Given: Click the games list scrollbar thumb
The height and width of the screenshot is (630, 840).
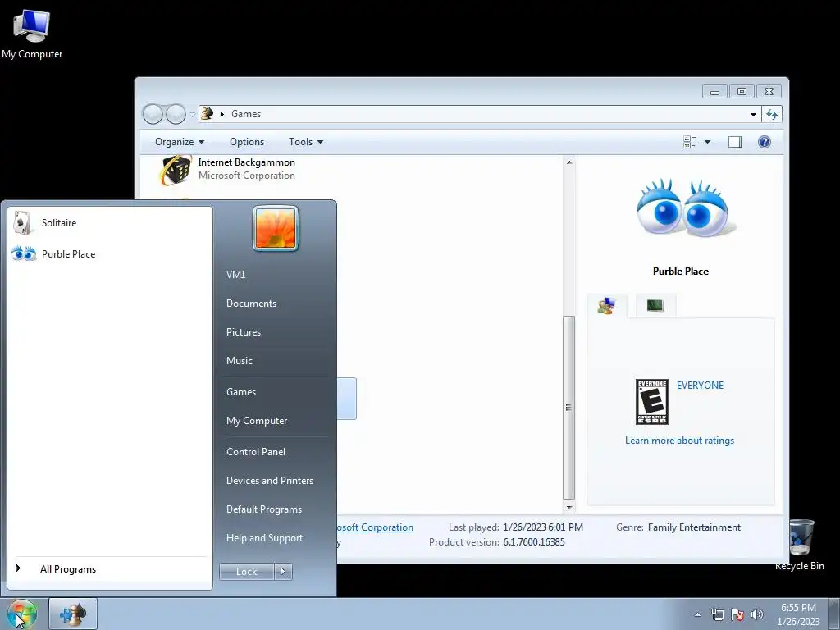Looking at the screenshot, I should 569,407.
